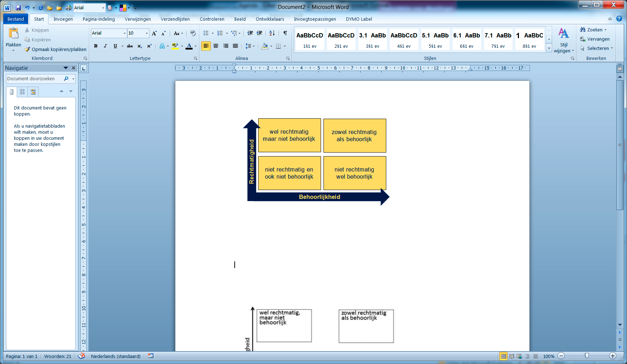Apply paragraph shading bucket
Screen dimensions: 627x364
(265, 46)
